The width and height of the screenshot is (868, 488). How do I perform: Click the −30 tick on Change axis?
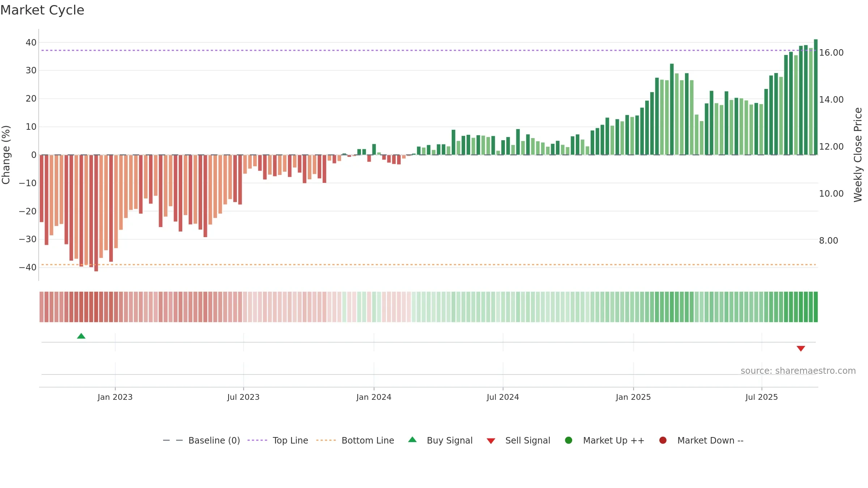coord(28,239)
